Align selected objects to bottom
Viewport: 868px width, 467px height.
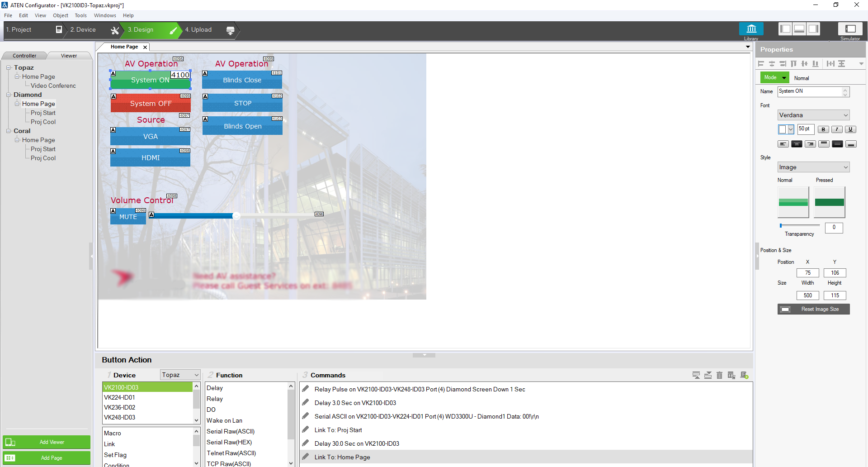pos(815,64)
